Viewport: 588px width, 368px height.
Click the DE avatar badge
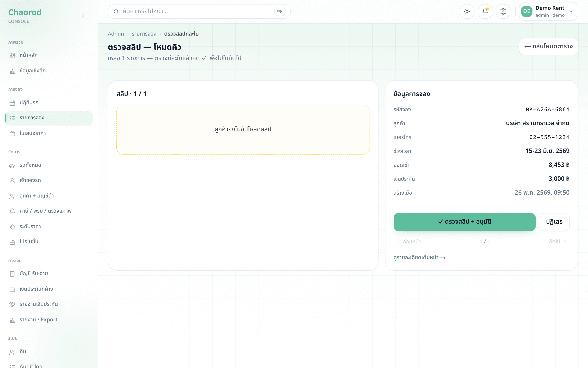(527, 11)
